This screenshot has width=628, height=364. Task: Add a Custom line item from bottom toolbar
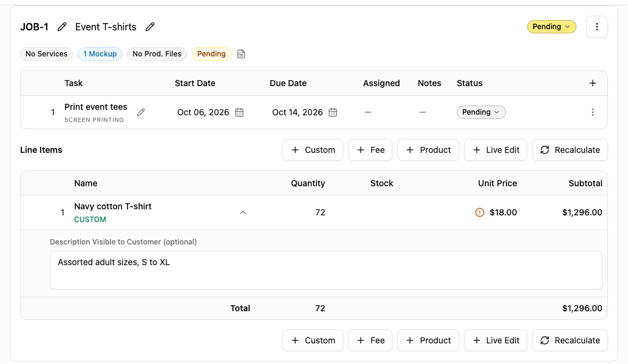click(313, 340)
